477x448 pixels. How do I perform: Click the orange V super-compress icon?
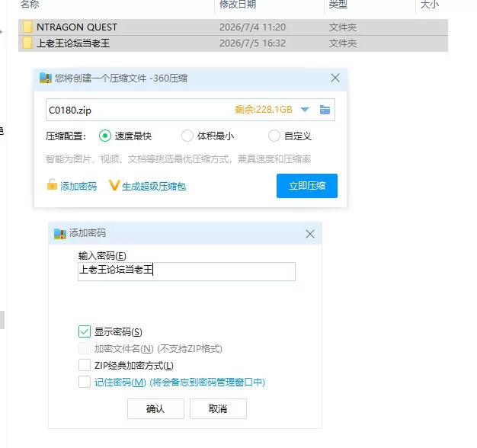pyautogui.click(x=114, y=185)
